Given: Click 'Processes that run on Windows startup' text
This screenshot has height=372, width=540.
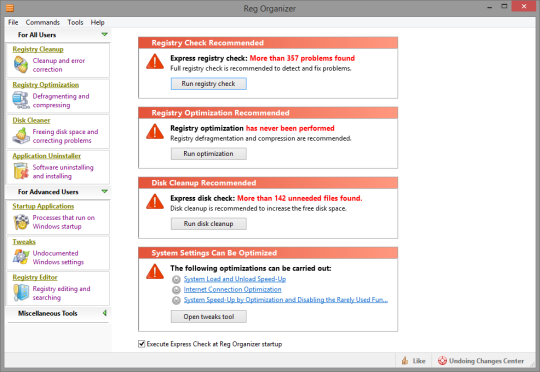Looking at the screenshot, I should (64, 222).
